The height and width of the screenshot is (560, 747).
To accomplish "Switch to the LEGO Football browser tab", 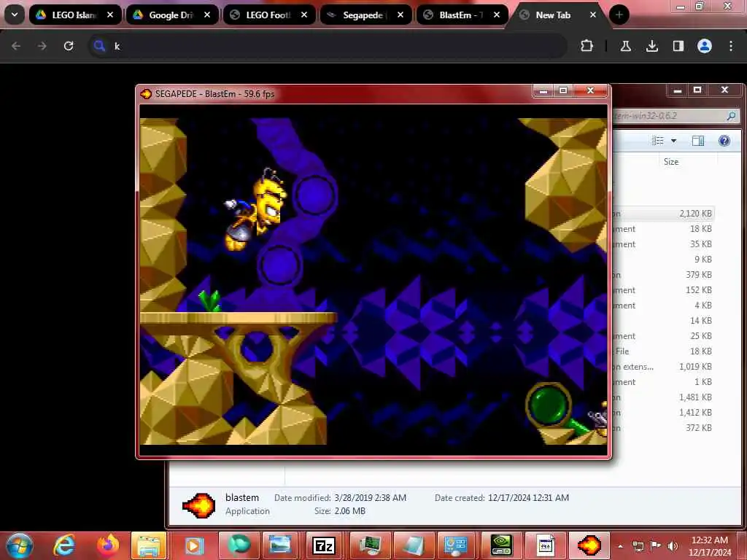I will coord(269,15).
